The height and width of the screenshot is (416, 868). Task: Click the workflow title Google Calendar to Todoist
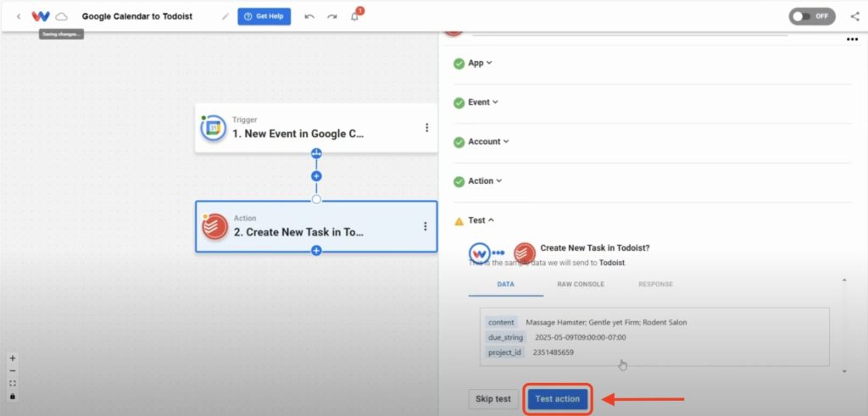point(137,17)
